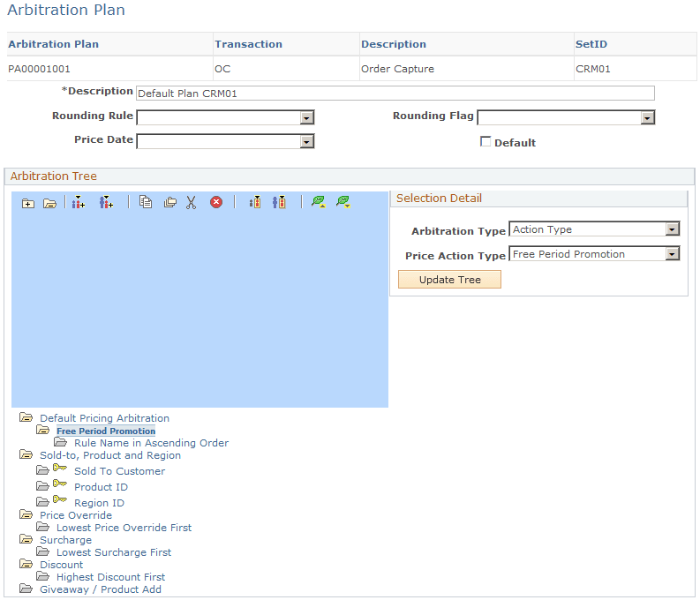Click the green leaf move-up icon

pos(319,202)
